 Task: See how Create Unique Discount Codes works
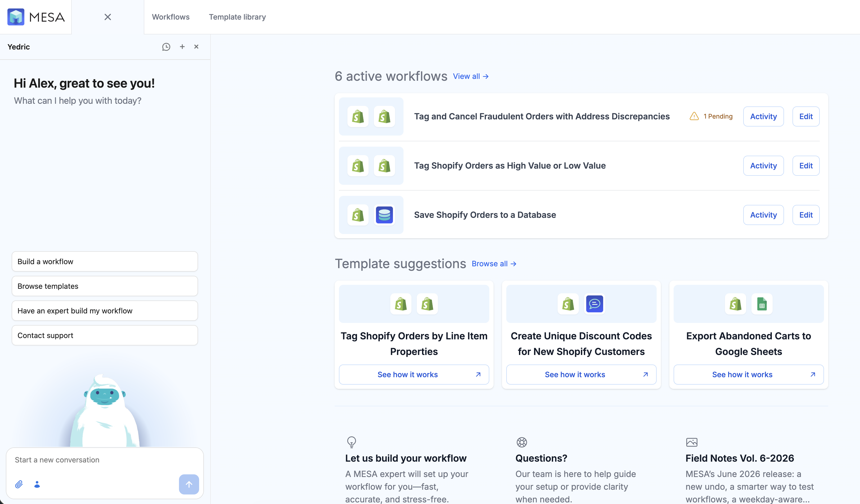coord(581,375)
